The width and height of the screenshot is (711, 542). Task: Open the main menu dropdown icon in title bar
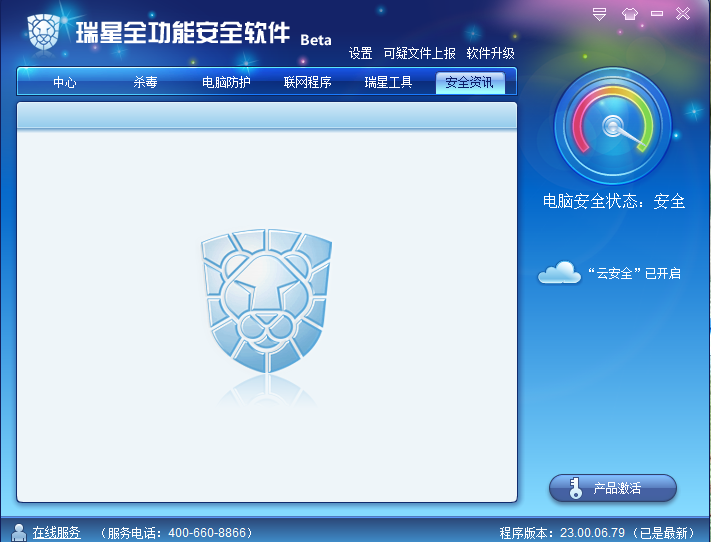pyautogui.click(x=599, y=14)
